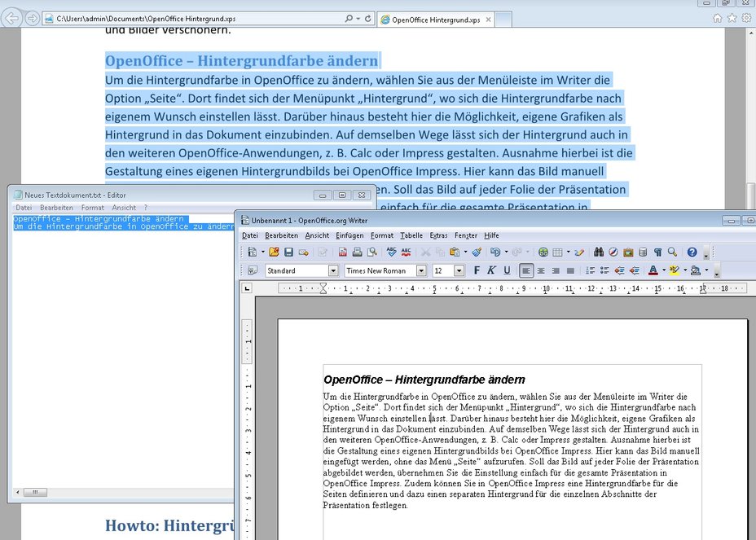The image size is (756, 540).
Task: Toggle AutoSpellcheck icon
Action: pyautogui.click(x=406, y=252)
